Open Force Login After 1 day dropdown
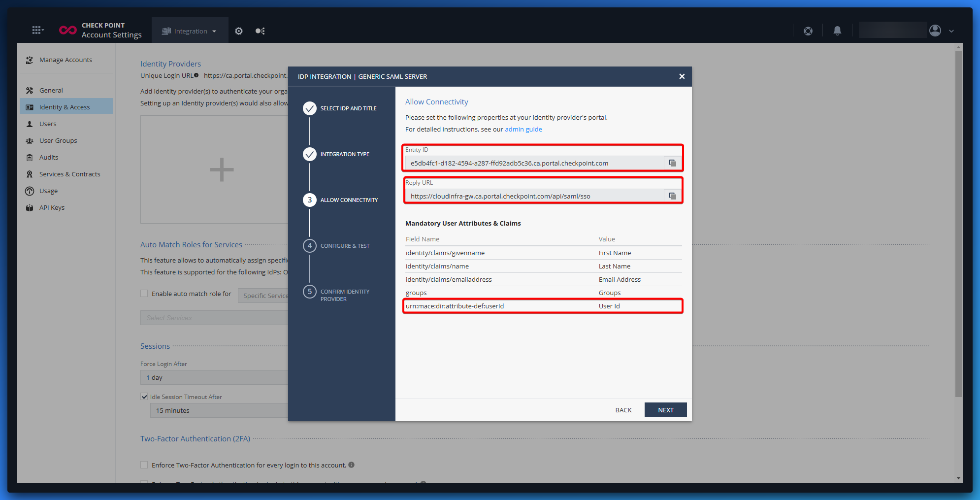Image resolution: width=980 pixels, height=500 pixels. (214, 377)
